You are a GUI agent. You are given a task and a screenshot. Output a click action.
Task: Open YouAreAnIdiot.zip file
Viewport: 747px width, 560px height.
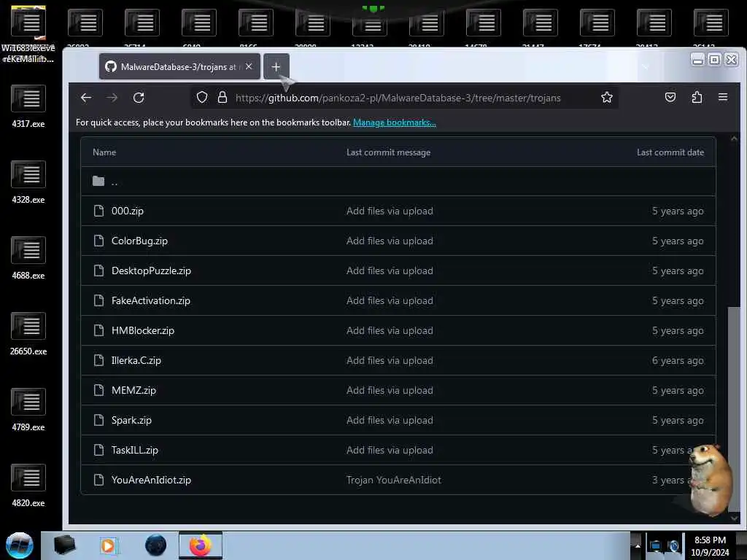tap(151, 480)
